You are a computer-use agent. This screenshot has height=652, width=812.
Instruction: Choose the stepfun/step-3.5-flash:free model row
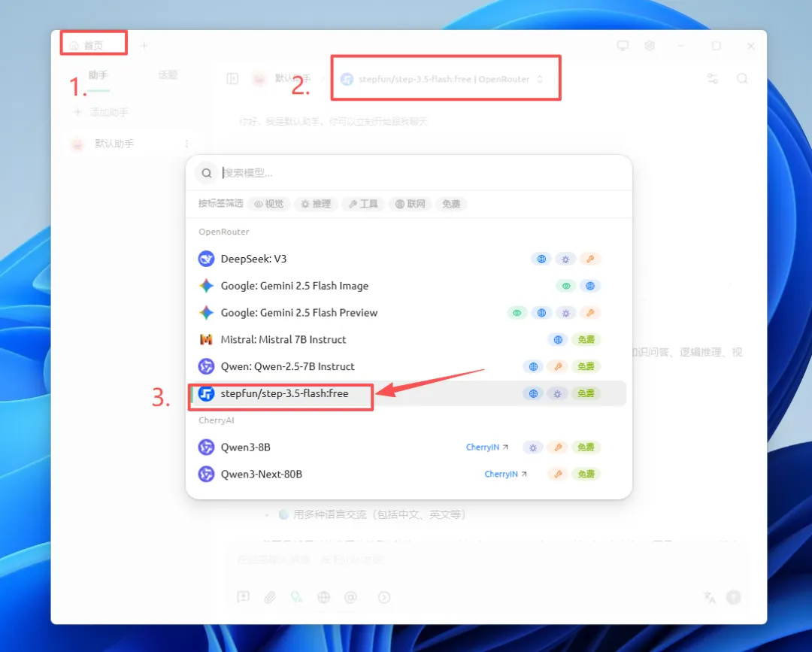tap(408, 393)
